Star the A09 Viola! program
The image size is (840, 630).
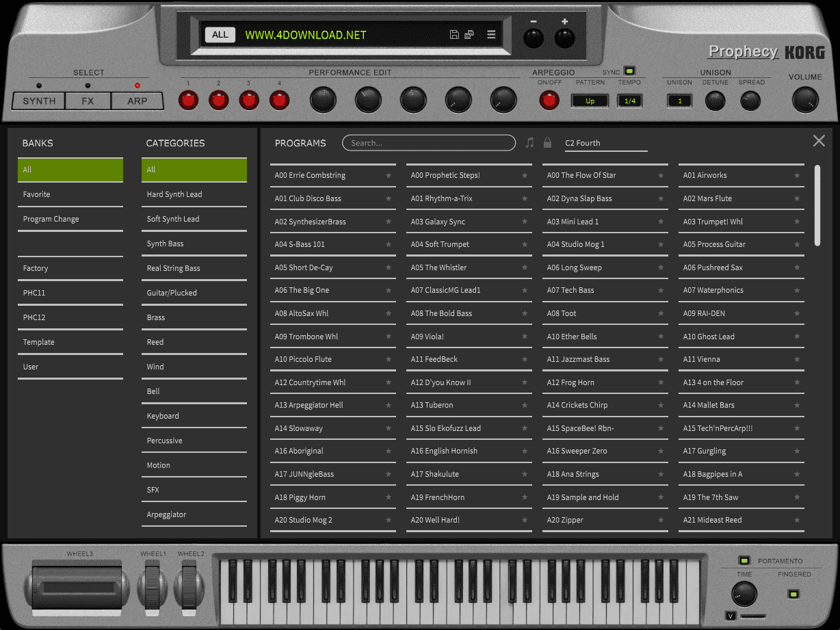(525, 337)
